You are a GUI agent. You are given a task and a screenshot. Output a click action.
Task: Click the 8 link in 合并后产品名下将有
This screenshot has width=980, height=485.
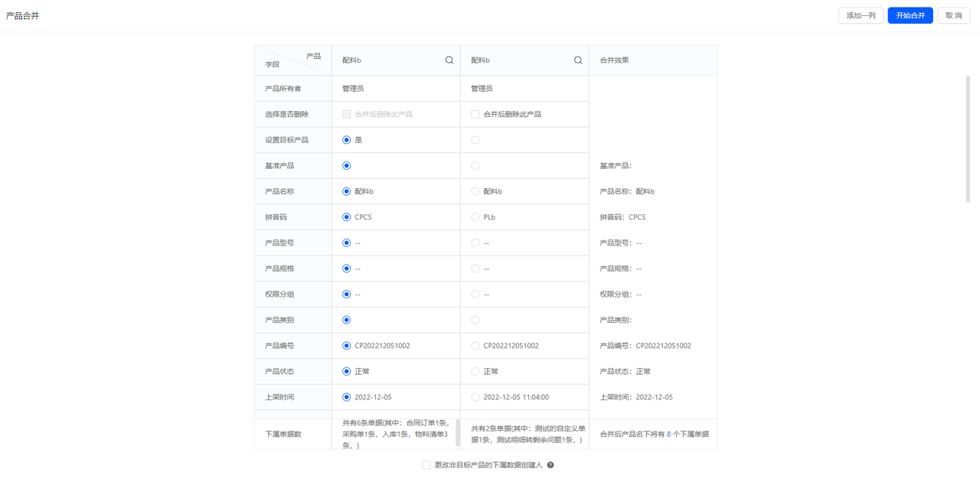click(668, 435)
